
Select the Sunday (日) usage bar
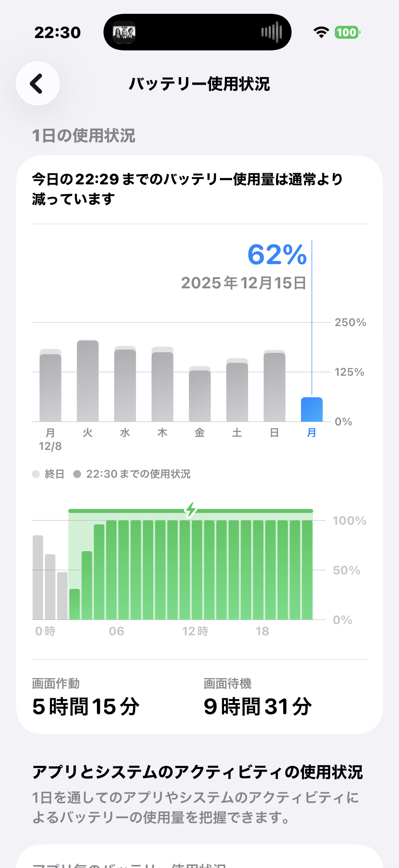point(274,387)
